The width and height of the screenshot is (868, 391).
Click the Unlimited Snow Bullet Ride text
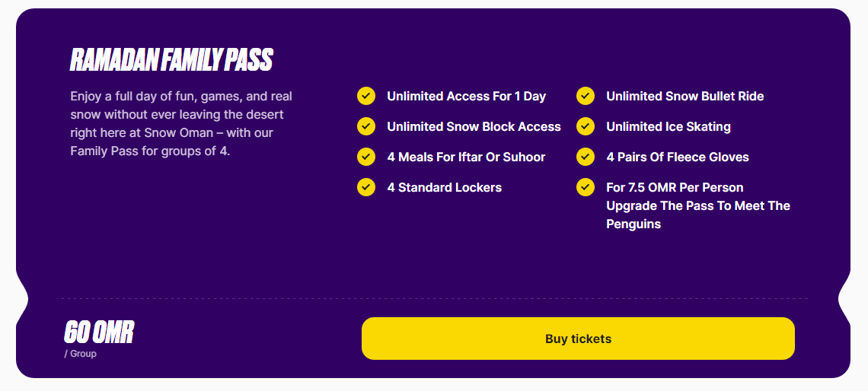click(x=685, y=97)
